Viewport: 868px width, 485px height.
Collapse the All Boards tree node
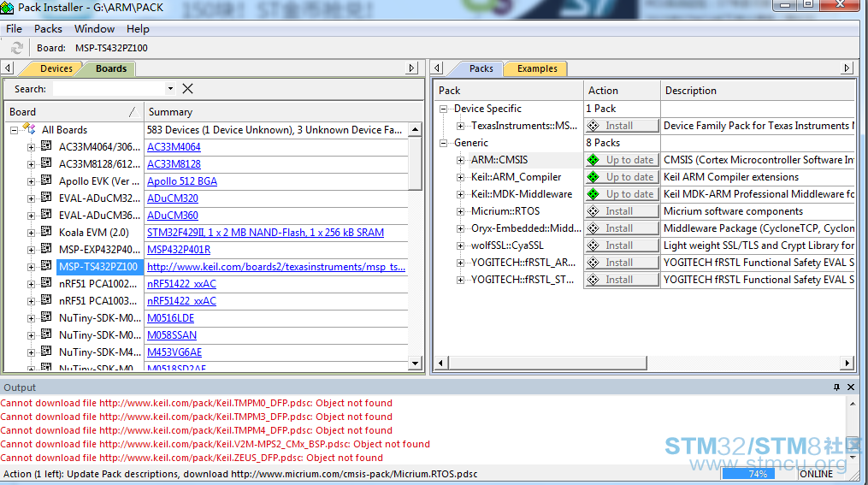[14, 131]
